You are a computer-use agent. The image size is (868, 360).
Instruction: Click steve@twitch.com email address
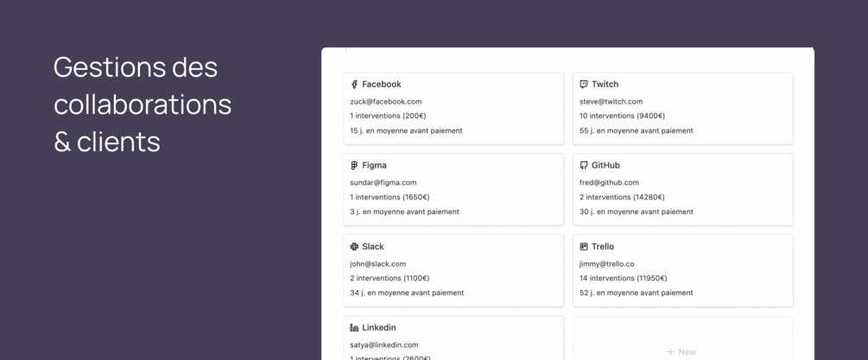point(612,102)
